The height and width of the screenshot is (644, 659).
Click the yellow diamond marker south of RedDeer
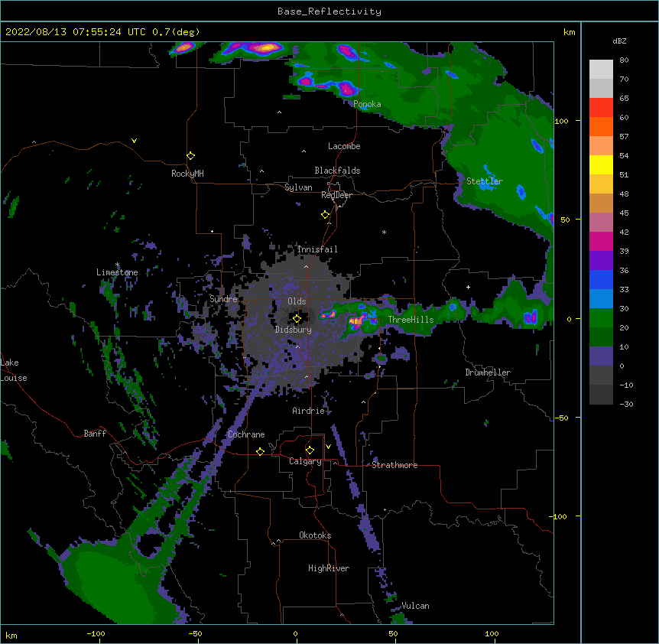tap(326, 215)
